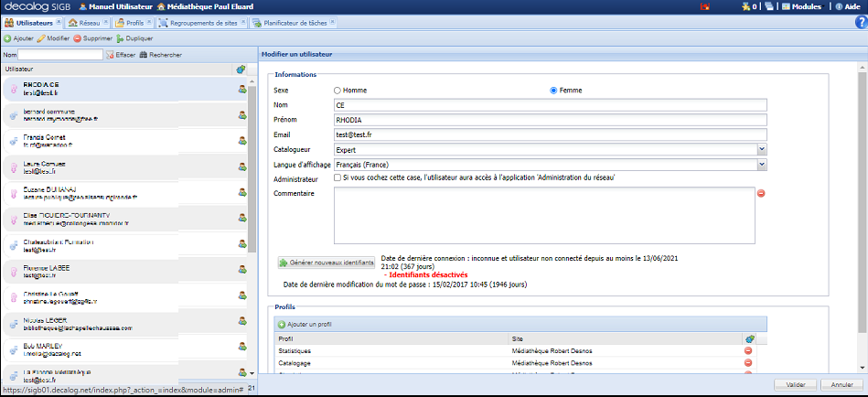The height and width of the screenshot is (397, 868).
Task: Open profile icon on bernard commune row
Action: click(241, 115)
